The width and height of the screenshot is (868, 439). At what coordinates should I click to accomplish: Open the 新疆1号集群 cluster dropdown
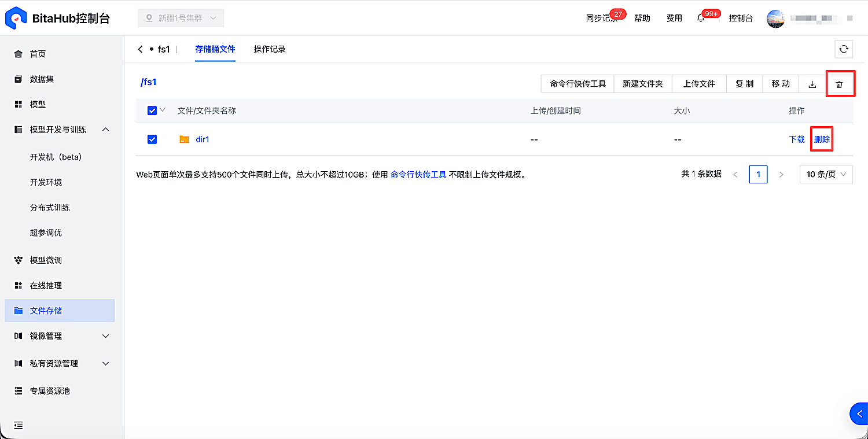181,18
